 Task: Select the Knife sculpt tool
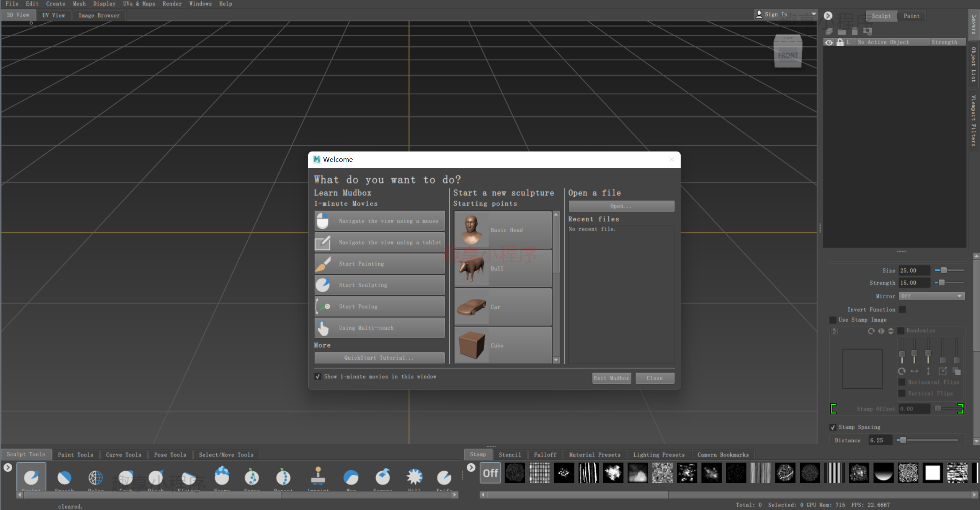tap(444, 477)
